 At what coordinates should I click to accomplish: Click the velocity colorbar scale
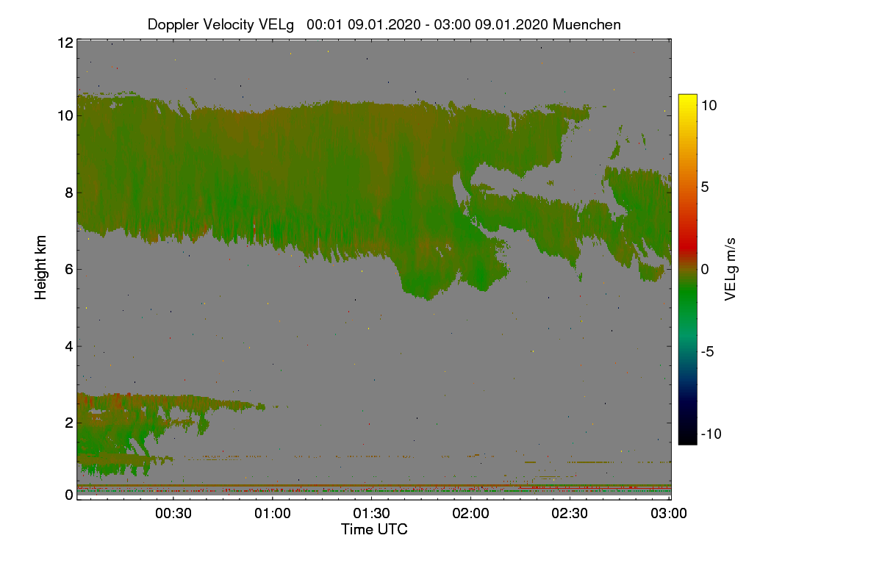687,269
